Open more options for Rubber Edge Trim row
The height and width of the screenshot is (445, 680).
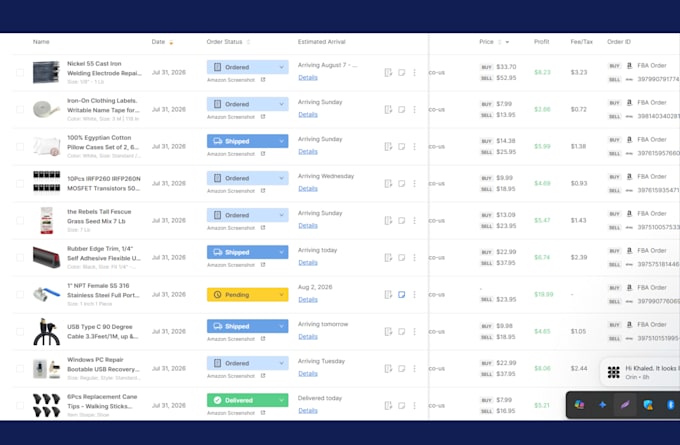(415, 258)
